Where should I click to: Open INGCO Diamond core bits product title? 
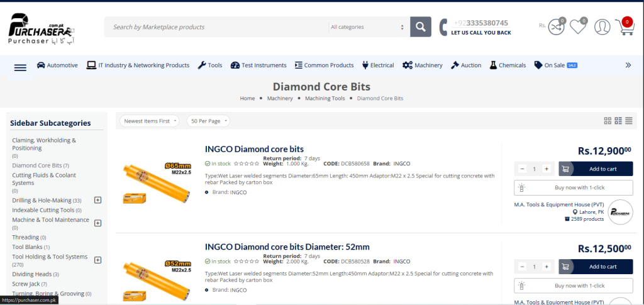pos(254,149)
